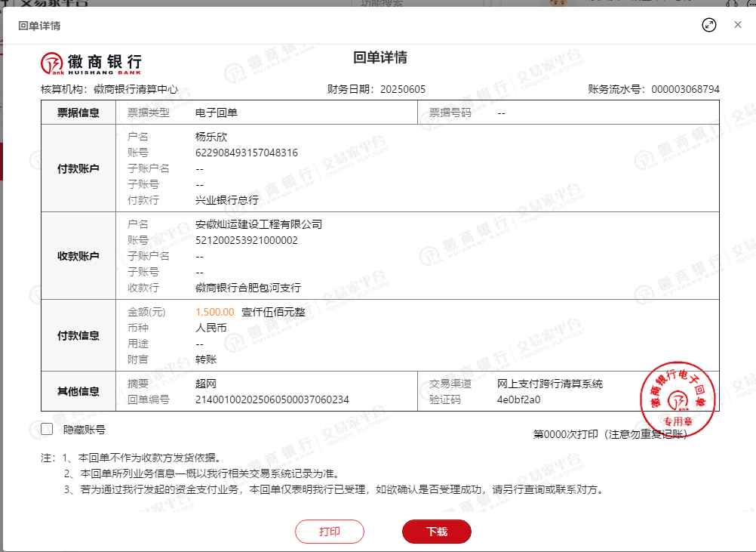Click the 隐藏账号 label text
The image size is (756, 552).
[x=84, y=430]
